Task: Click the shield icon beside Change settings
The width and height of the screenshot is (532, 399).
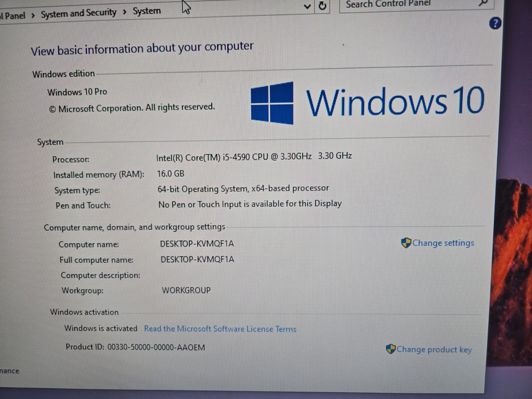Action: pyautogui.click(x=406, y=243)
